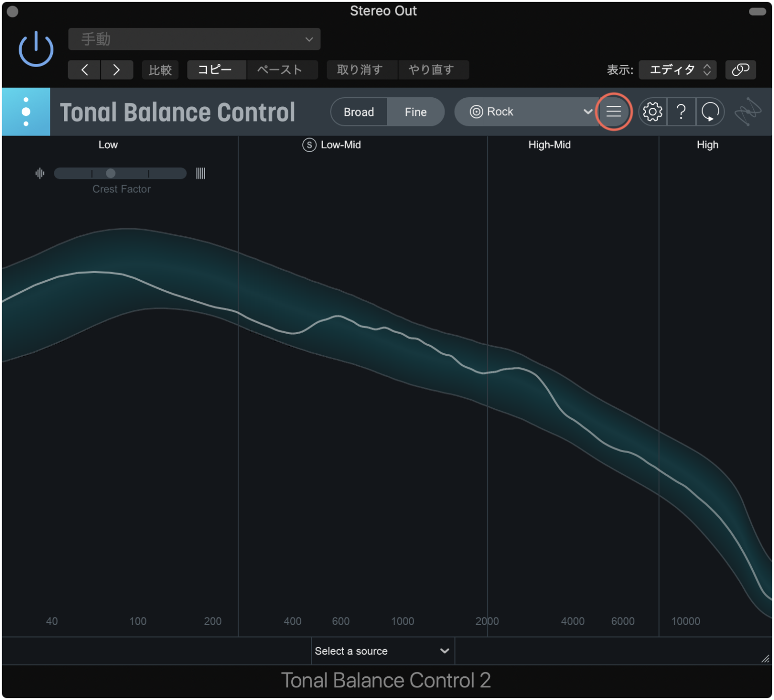Click the waveform icon beside Crest Factor slider
Screen dimensions: 774x700
click(39, 173)
